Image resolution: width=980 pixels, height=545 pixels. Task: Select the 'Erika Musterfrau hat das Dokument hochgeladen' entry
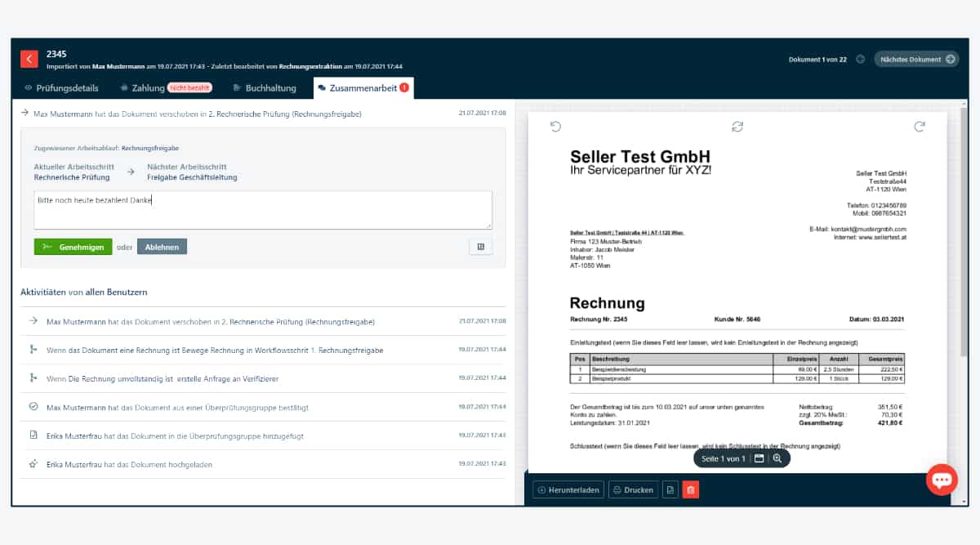[x=263, y=464]
